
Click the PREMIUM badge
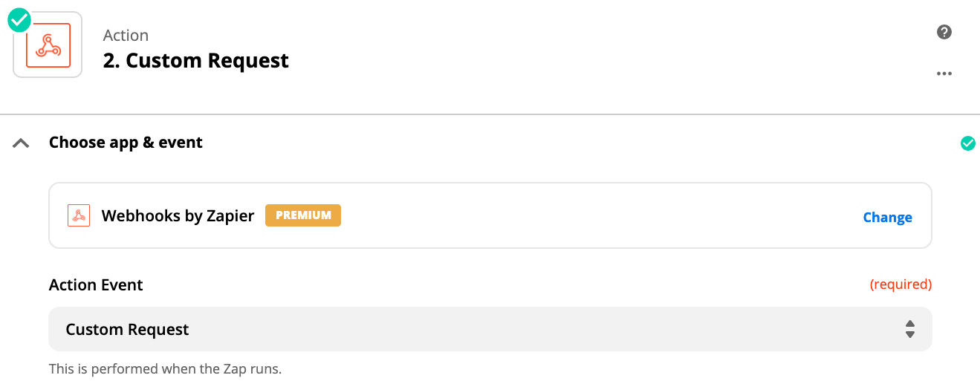pyautogui.click(x=303, y=215)
